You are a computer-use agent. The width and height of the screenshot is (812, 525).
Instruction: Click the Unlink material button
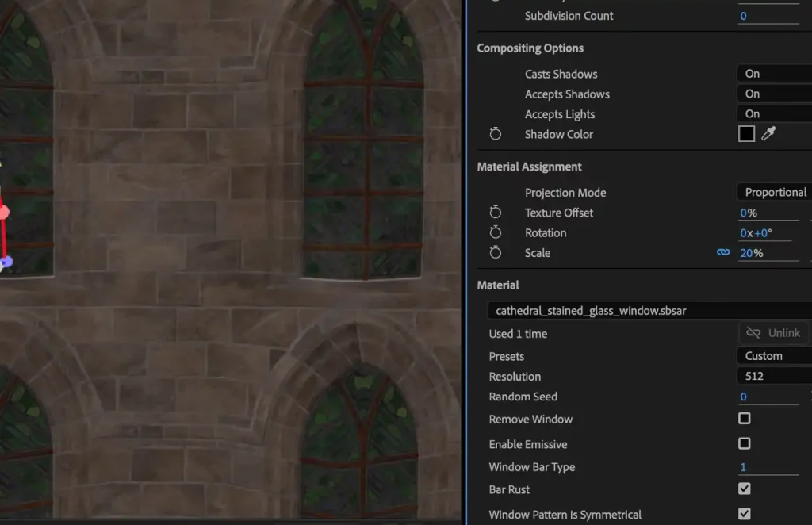(x=773, y=333)
